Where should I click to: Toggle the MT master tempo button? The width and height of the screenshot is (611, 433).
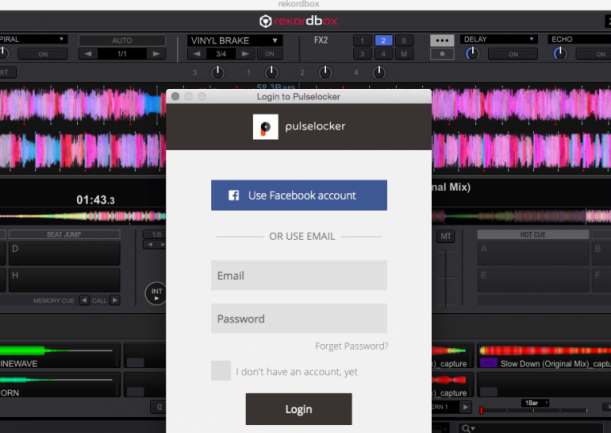tap(445, 235)
